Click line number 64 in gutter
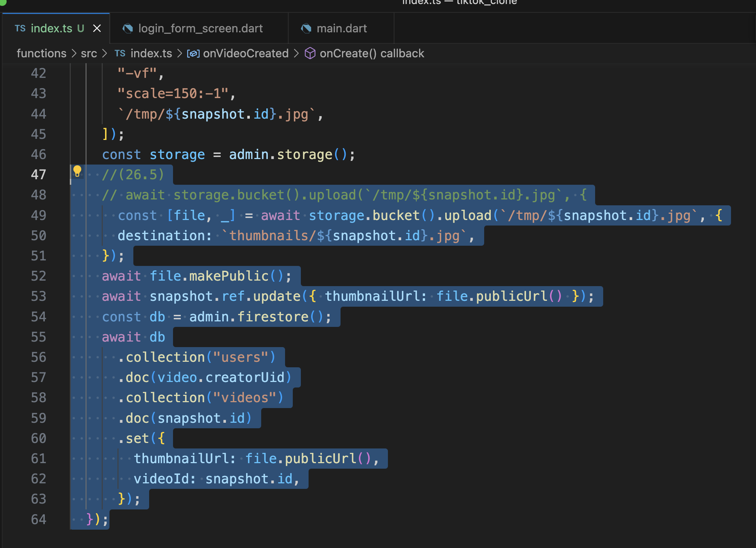756x548 pixels. [39, 519]
